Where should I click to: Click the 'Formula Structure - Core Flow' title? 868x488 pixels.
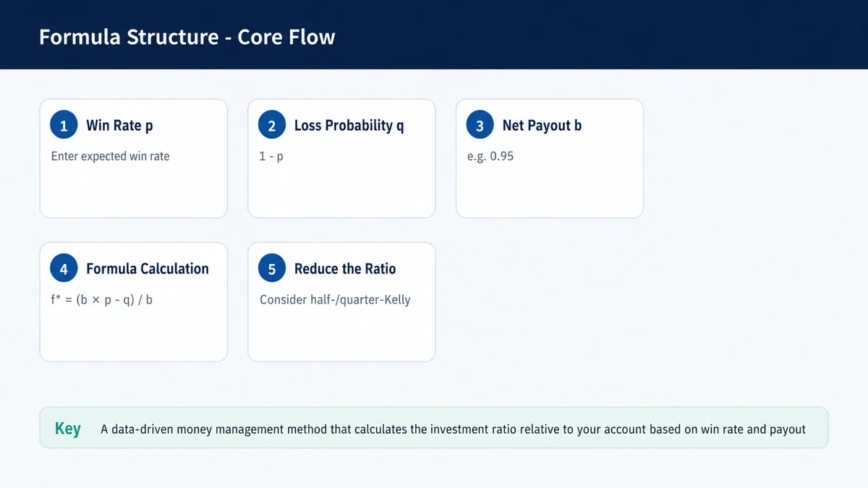tap(187, 37)
